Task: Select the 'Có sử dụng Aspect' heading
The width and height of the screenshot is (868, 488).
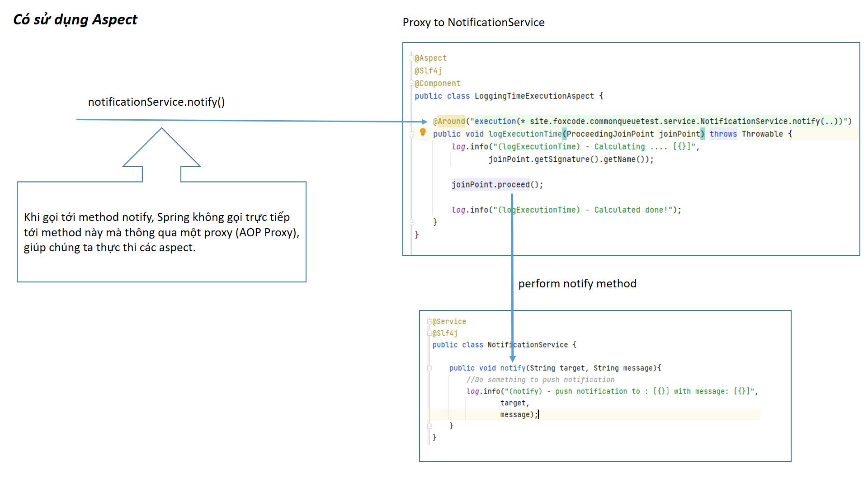Action: pos(75,19)
